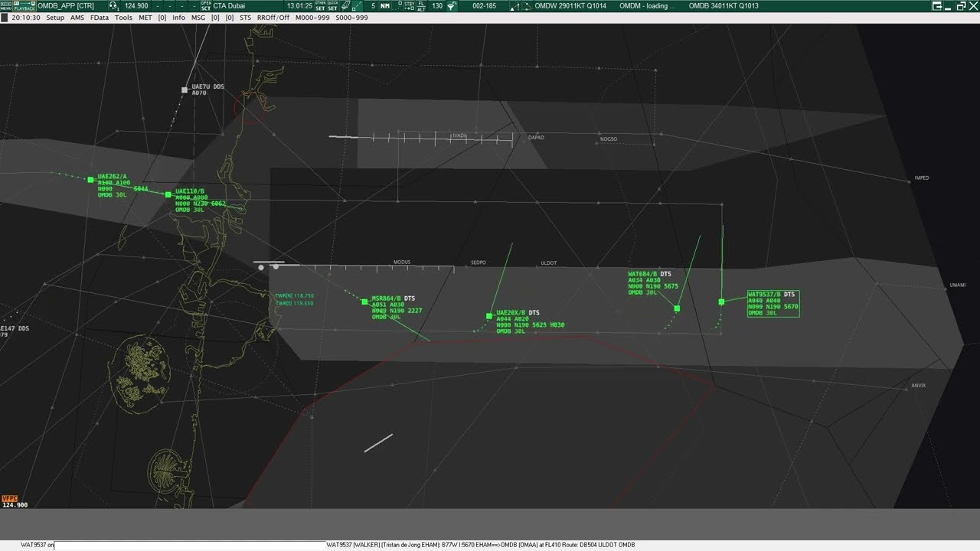The width and height of the screenshot is (980, 551).
Task: Open the AMS menu
Action: 77,17
